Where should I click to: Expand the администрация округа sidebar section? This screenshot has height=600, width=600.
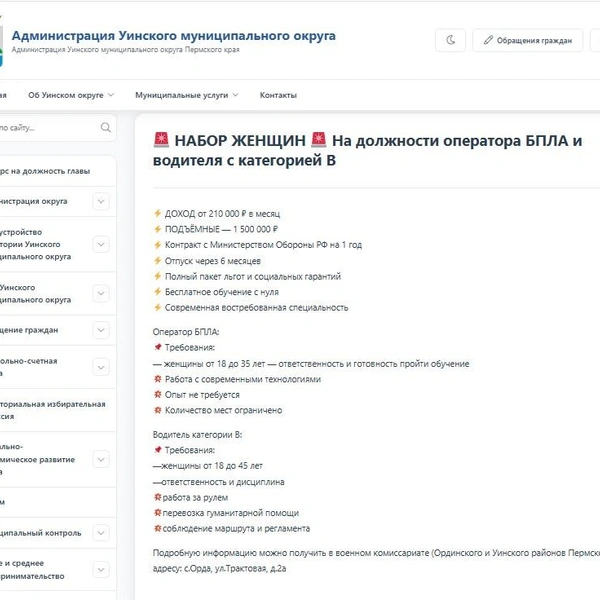[101, 201]
